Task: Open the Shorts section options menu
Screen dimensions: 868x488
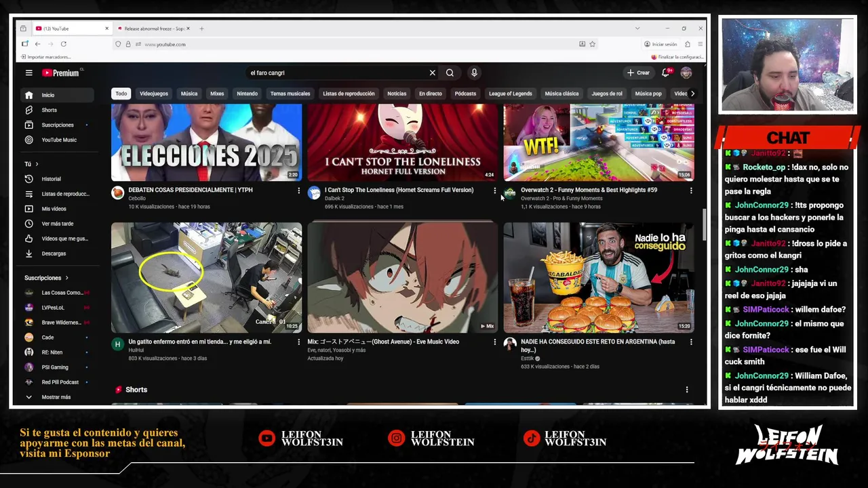Action: point(687,390)
